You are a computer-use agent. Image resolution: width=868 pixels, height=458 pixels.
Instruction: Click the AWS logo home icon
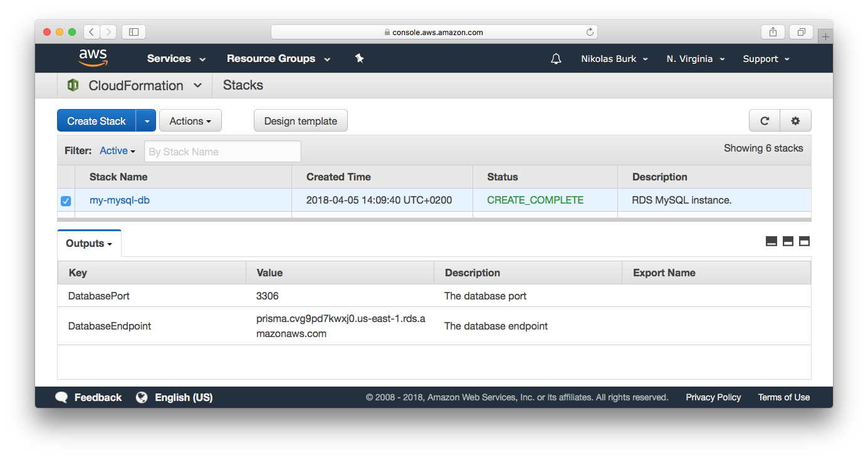point(93,58)
